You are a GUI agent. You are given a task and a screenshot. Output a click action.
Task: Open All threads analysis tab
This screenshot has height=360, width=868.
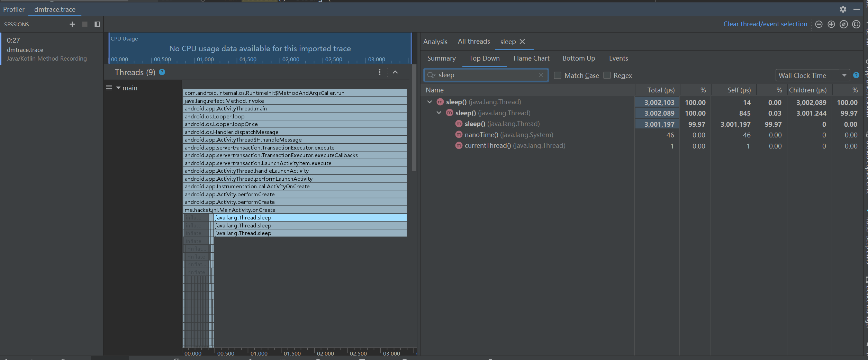[474, 42]
